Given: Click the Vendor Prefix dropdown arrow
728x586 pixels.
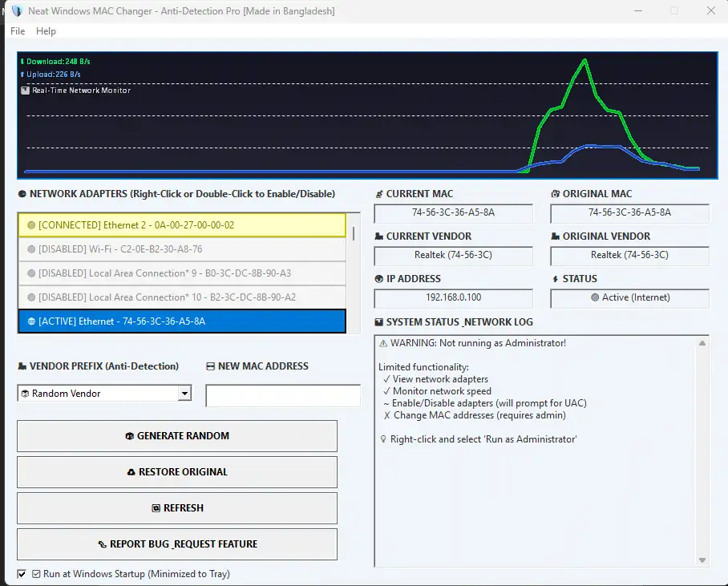Looking at the screenshot, I should coord(185,394).
